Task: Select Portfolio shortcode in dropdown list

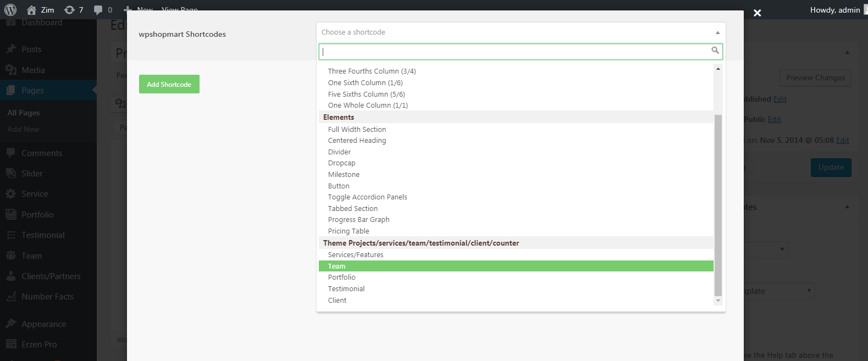Action: (516, 277)
